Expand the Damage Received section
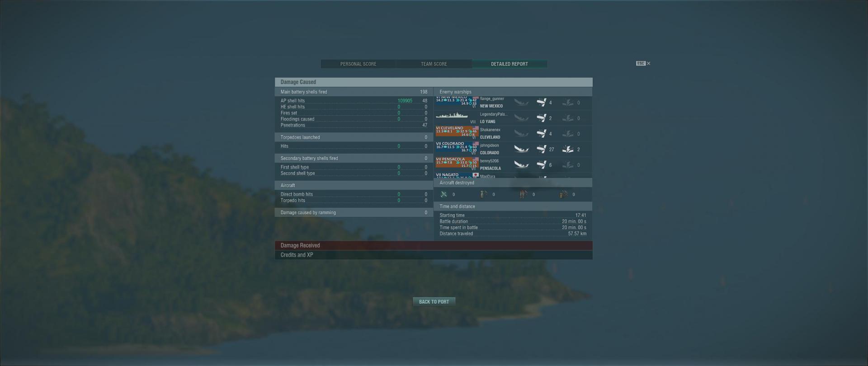This screenshot has height=366, width=868. pyautogui.click(x=434, y=245)
